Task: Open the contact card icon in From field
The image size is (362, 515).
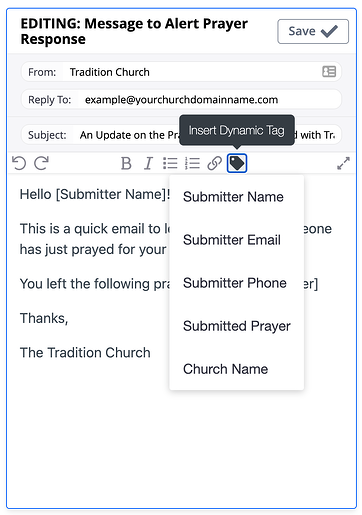Action: 329,72
